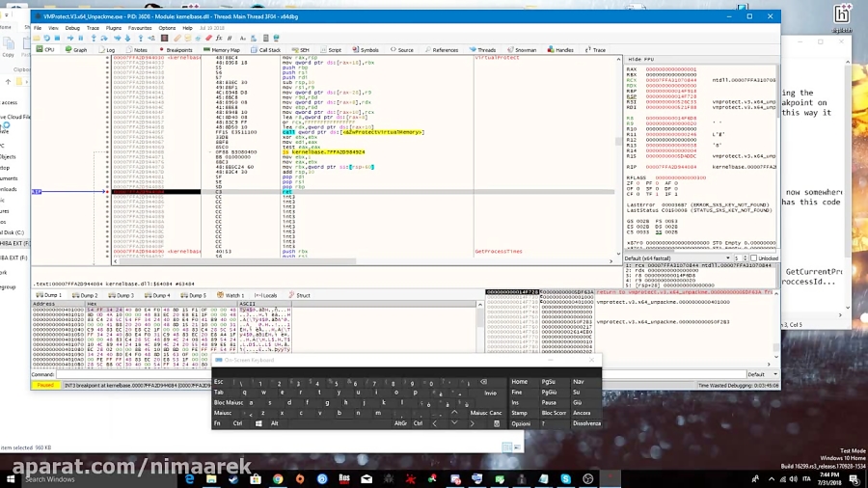Screen dimensions: 868x488
Task: Open the Struct tab
Action: [300, 295]
